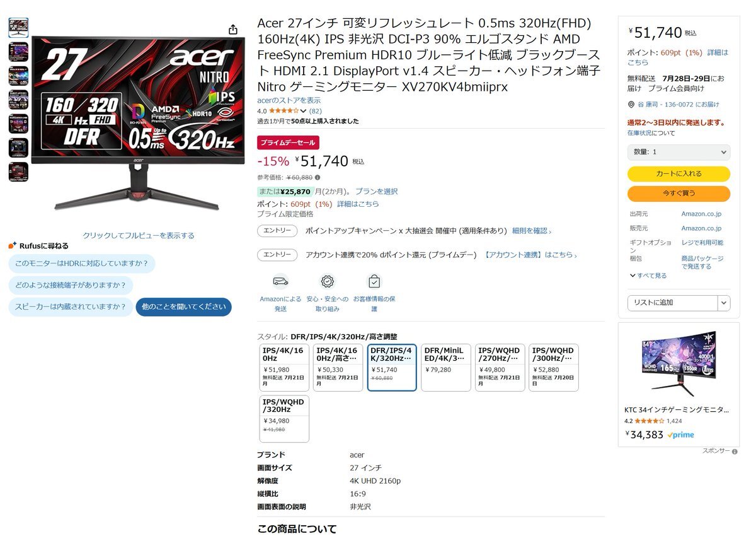
Task: Click the location pin delivery address icon
Action: tap(631, 105)
